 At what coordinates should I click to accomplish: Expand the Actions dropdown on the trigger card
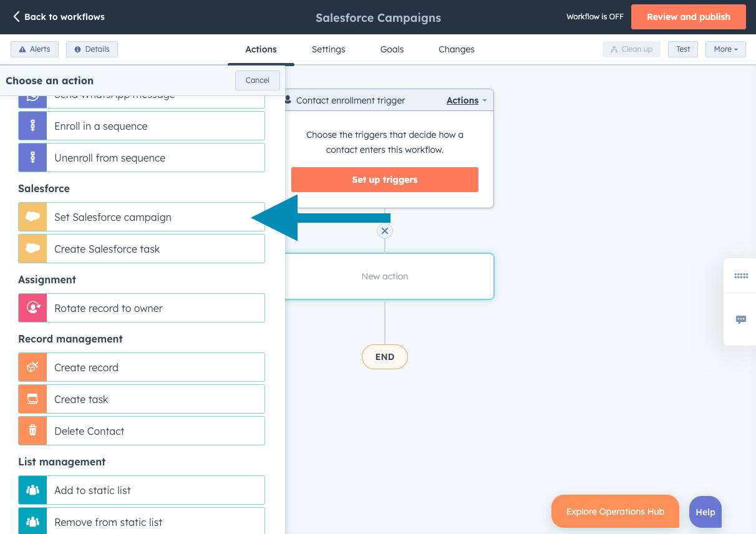[x=466, y=100]
